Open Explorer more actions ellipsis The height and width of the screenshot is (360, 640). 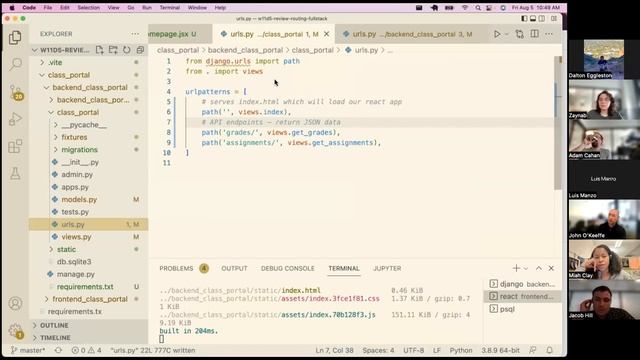click(135, 34)
